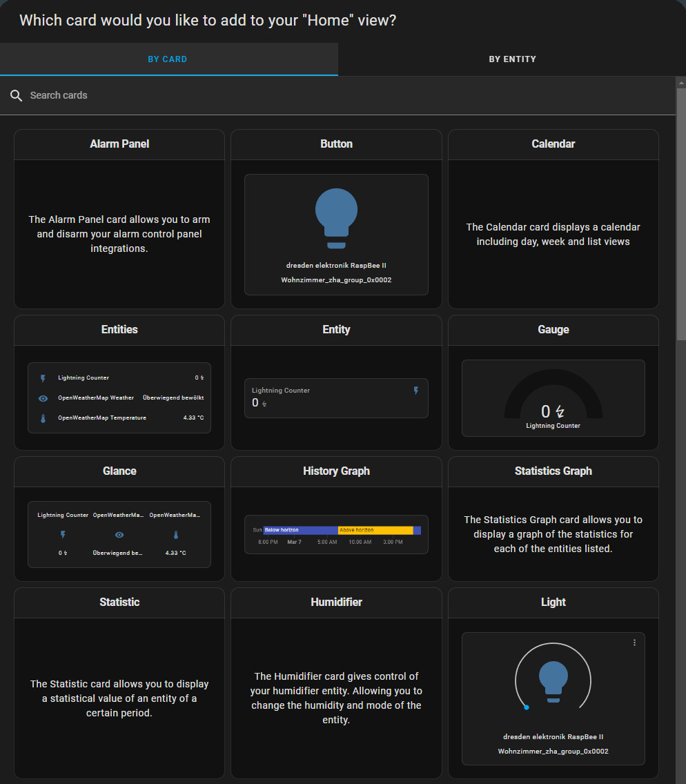The image size is (686, 784).
Task: Click the Search cards input field
Action: tap(345, 95)
